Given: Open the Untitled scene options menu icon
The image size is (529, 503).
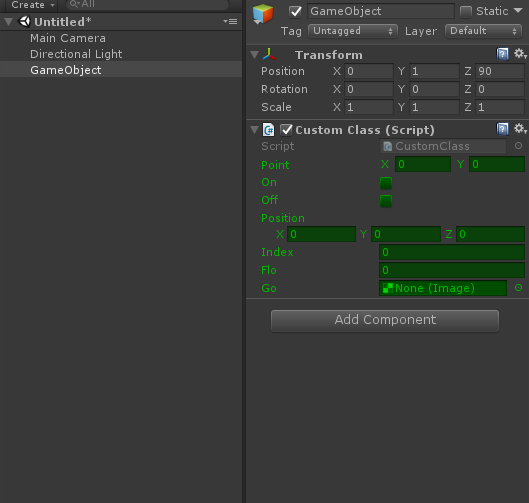Looking at the screenshot, I should 230,22.
